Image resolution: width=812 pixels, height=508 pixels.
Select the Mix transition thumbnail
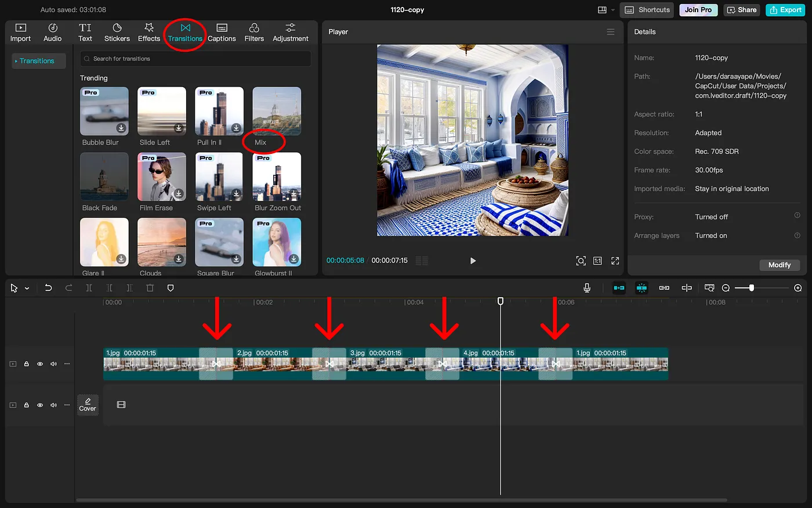tap(277, 111)
